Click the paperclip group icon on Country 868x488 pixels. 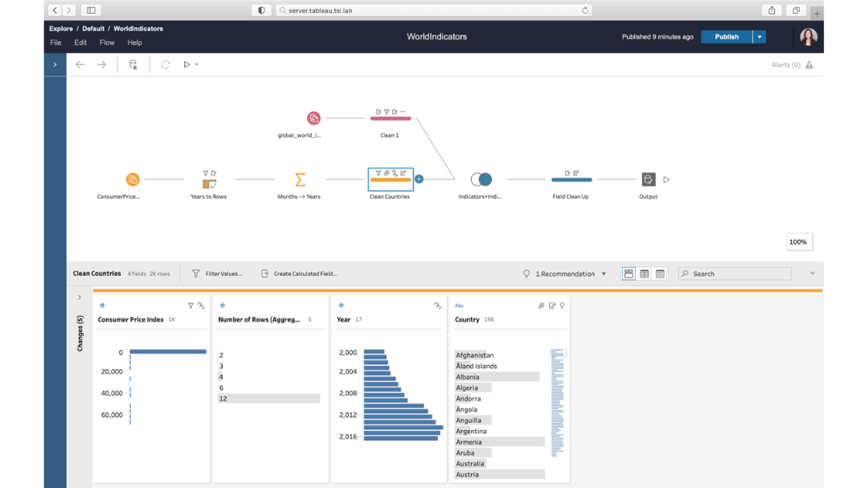click(x=541, y=306)
